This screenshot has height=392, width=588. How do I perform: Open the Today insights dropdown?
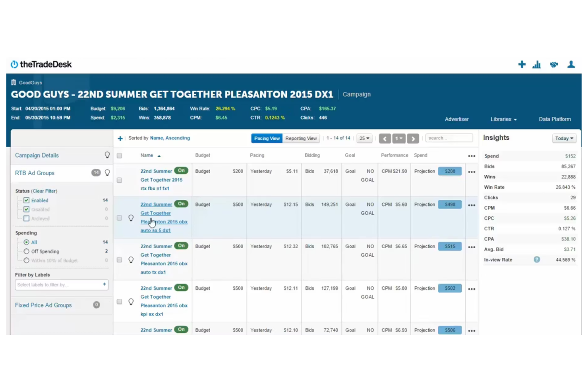[564, 138]
